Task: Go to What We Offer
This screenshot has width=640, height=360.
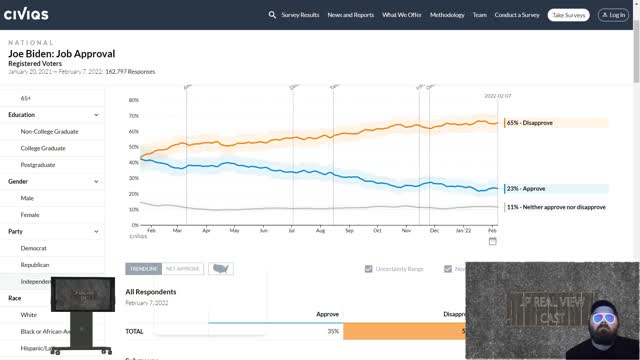Action: [x=402, y=15]
